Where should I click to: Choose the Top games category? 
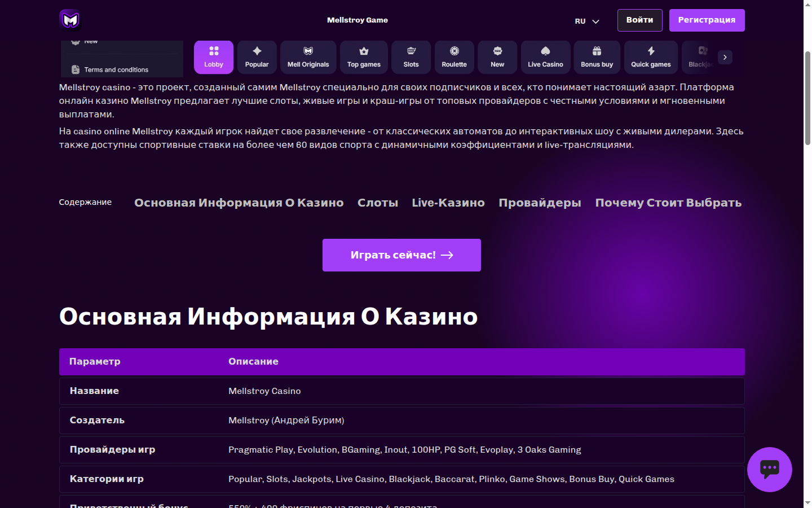[364, 57]
